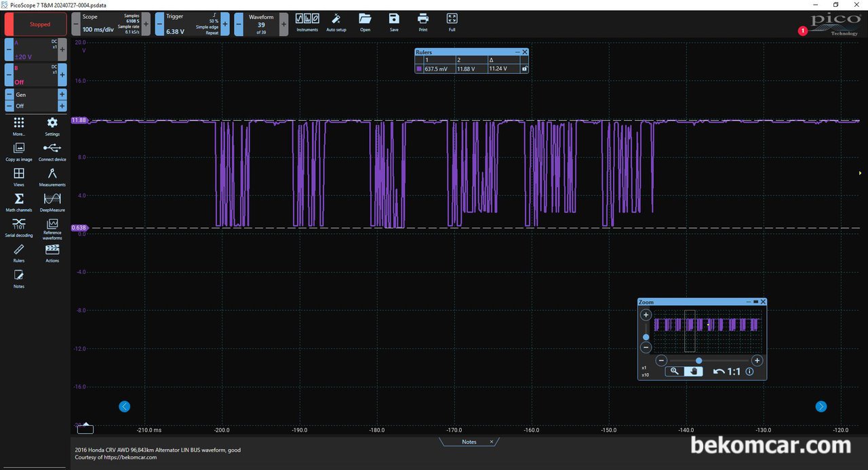Screen dimensions: 868x470
Task: Open the Waveform 39 of 39 navigator
Action: point(261,24)
